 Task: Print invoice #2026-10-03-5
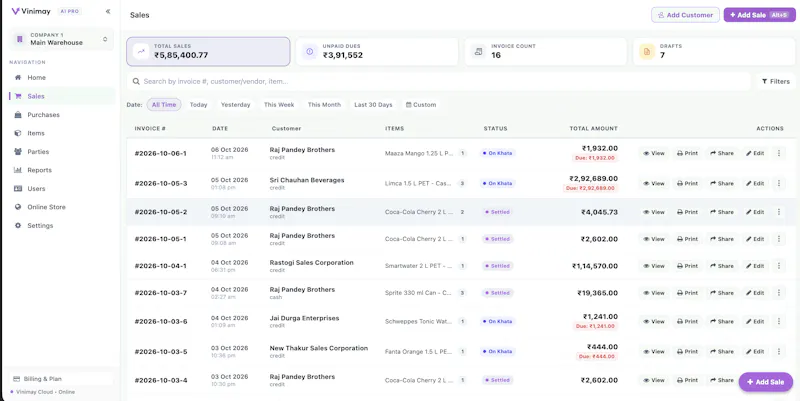[687, 352]
